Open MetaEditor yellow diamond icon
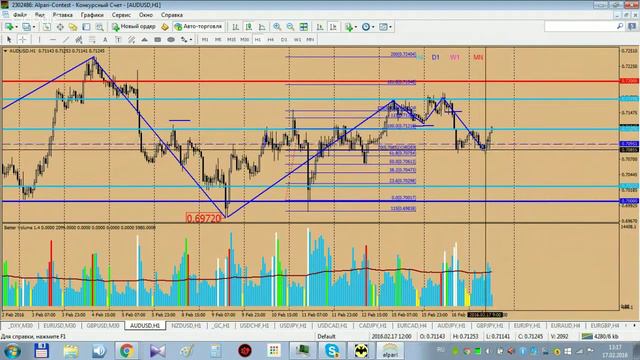 tap(164, 27)
